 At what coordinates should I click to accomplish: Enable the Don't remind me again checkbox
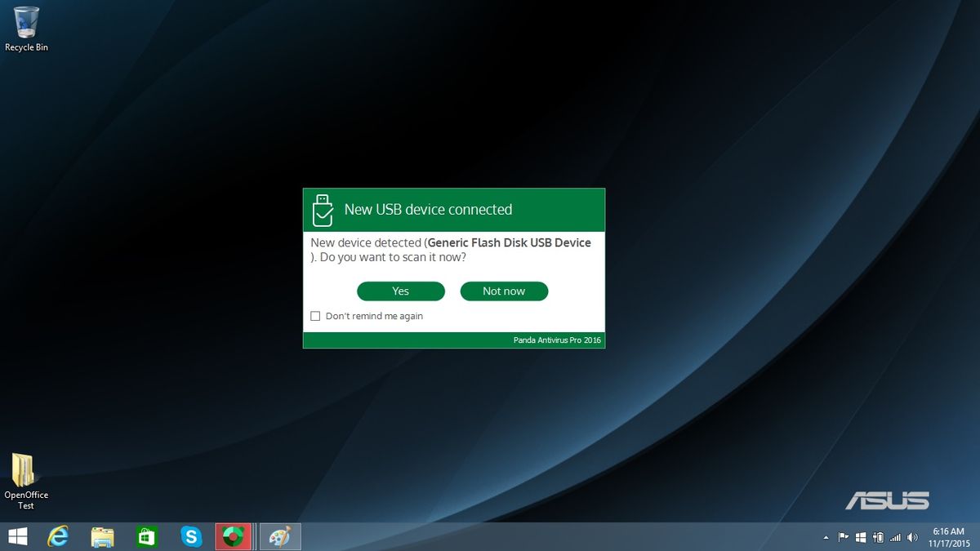pos(315,316)
